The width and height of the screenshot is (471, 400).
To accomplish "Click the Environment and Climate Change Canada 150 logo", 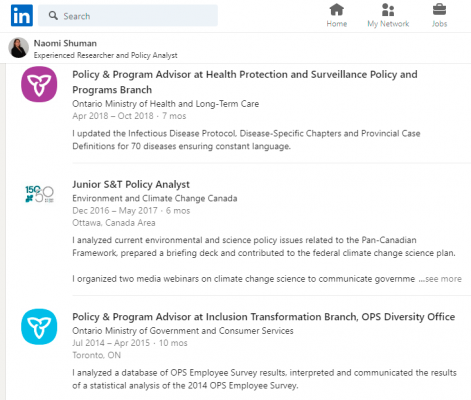I will [39, 194].
